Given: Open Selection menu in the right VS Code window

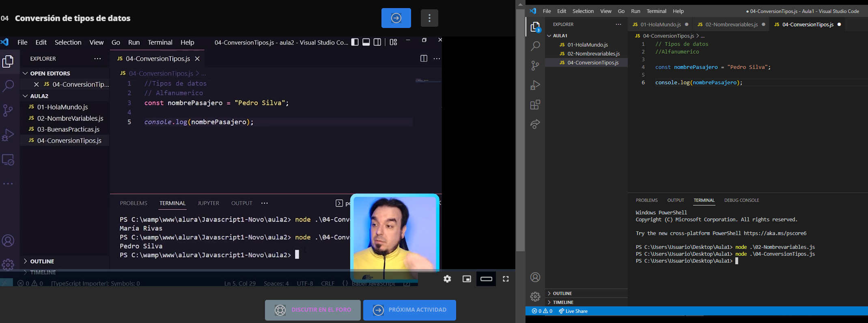Looking at the screenshot, I should (x=583, y=11).
